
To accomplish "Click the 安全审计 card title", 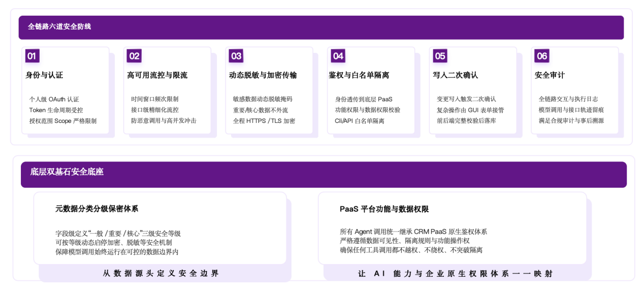I will tap(550, 75).
